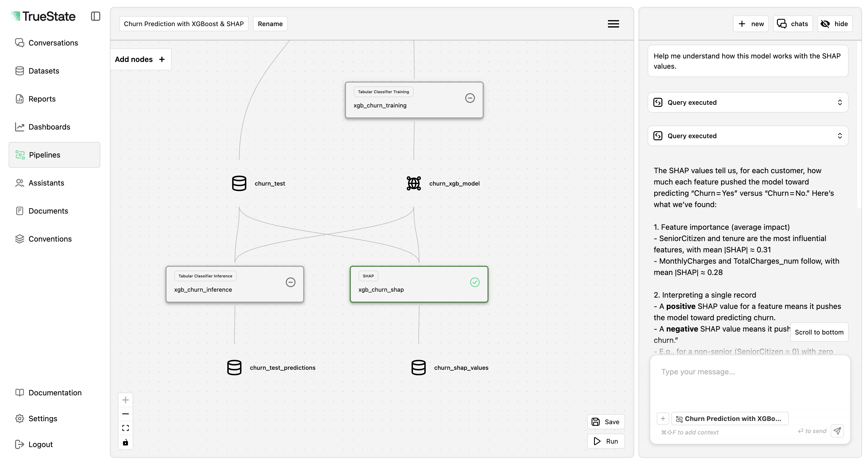Click the churn_xgb_model model icon

[x=414, y=183]
